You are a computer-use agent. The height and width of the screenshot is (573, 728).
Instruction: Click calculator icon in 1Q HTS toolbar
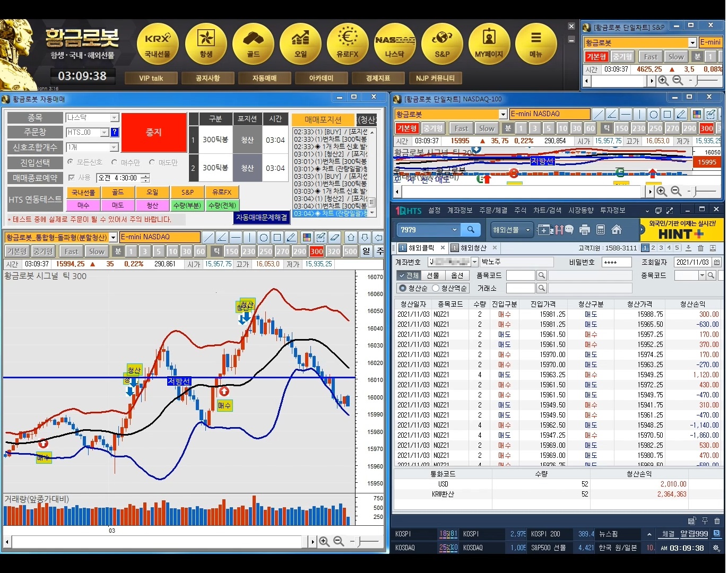click(x=601, y=230)
